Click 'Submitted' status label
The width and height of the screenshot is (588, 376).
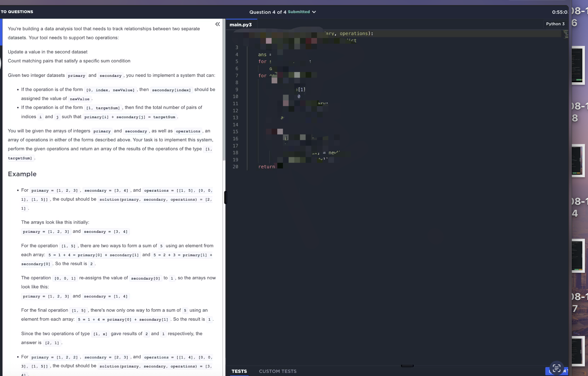pos(299,12)
